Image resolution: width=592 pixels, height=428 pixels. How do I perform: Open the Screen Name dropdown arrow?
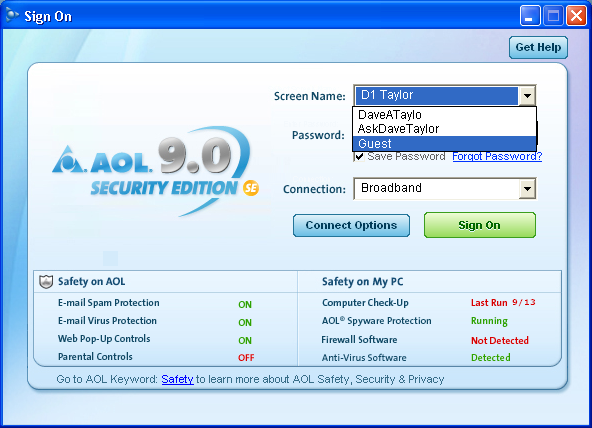click(527, 95)
